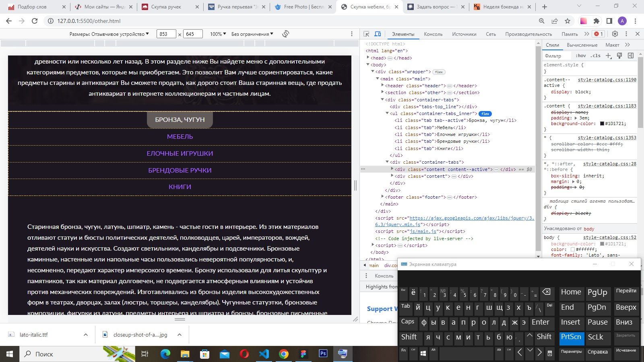Open File Explorer from taskbar
Screen dimensions: 644x362
pyautogui.click(x=185, y=354)
